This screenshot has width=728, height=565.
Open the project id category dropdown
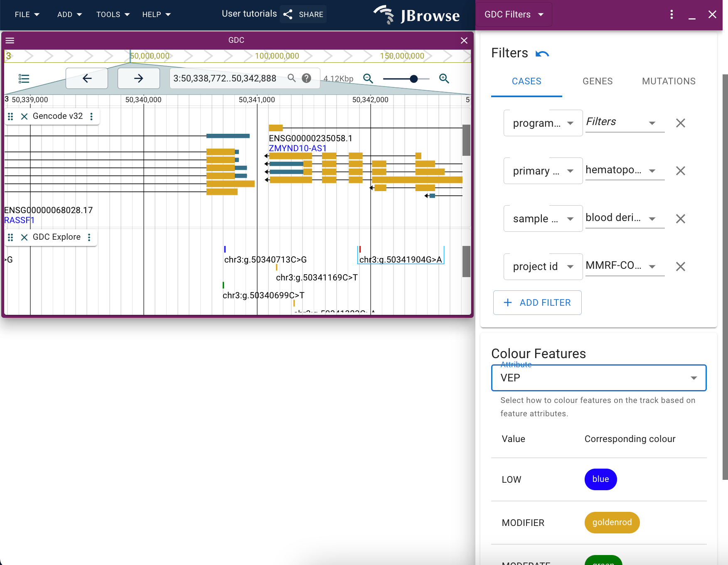[x=543, y=266]
